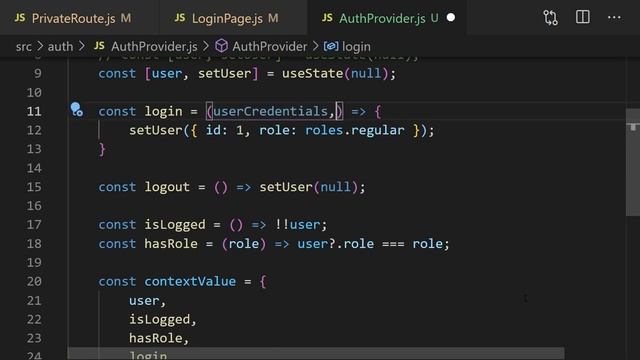Click the src breadcrumb
This screenshot has height=360, width=640.
(x=24, y=47)
